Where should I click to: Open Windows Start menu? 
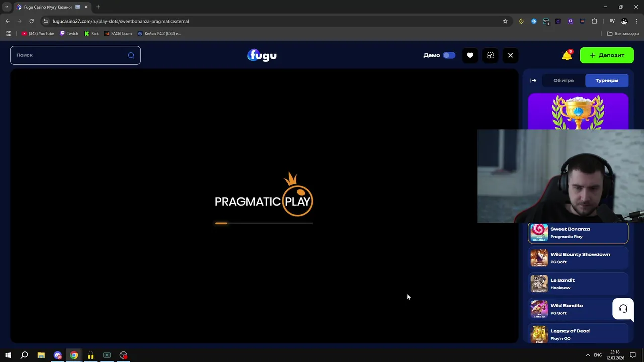tap(8, 355)
